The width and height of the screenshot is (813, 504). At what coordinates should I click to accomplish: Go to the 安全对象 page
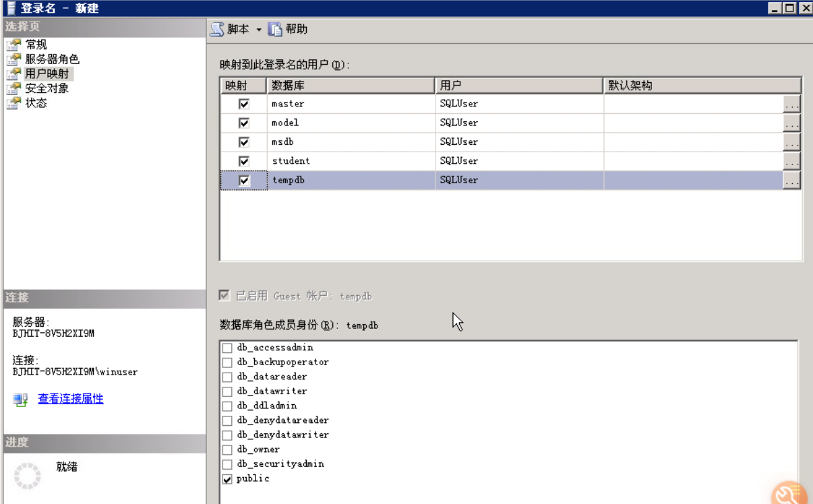(47, 88)
